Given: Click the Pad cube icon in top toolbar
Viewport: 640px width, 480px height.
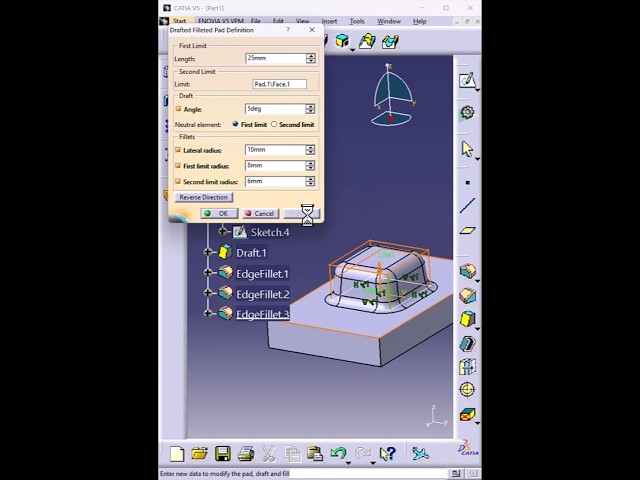Looking at the screenshot, I should pyautogui.click(x=342, y=41).
